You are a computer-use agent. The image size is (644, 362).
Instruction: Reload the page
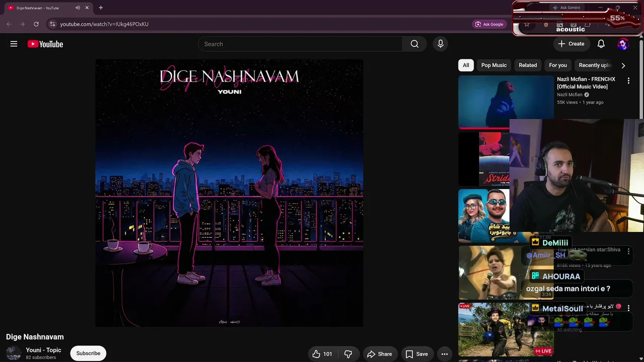click(36, 24)
